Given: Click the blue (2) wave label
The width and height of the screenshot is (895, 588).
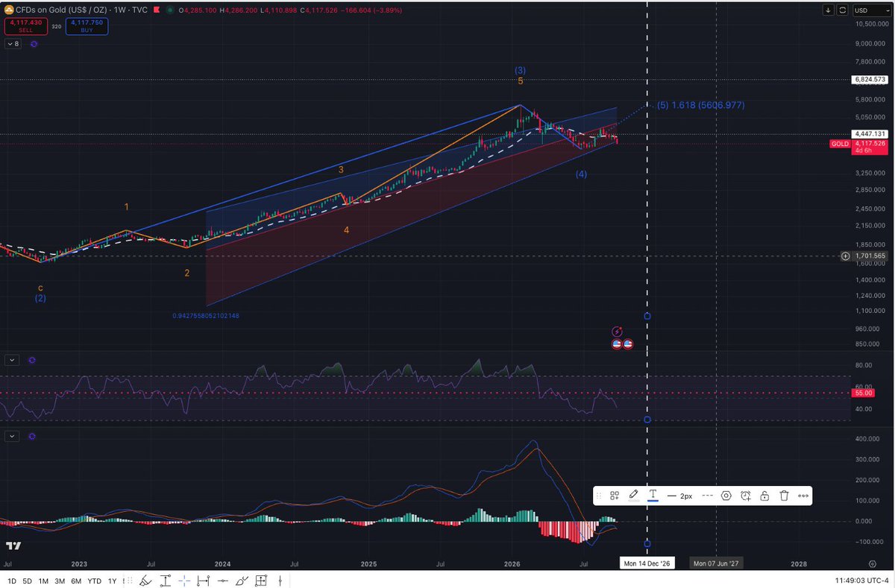Looking at the screenshot, I should point(40,298).
